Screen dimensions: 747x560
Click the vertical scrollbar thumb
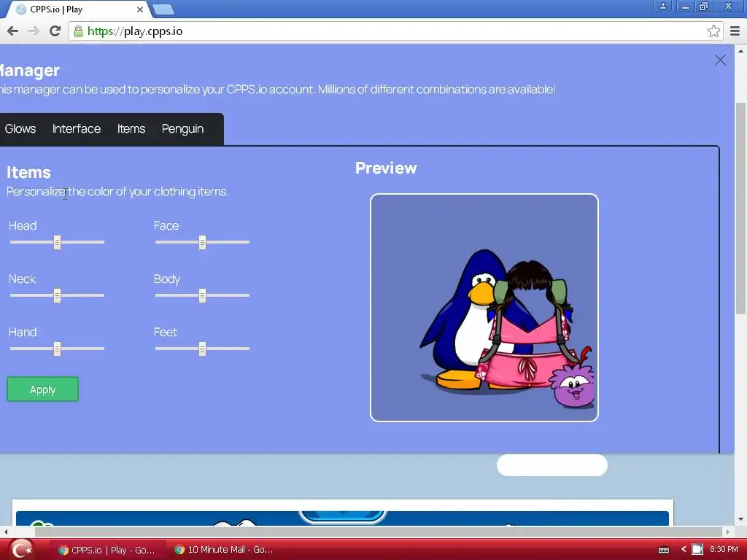click(740, 208)
